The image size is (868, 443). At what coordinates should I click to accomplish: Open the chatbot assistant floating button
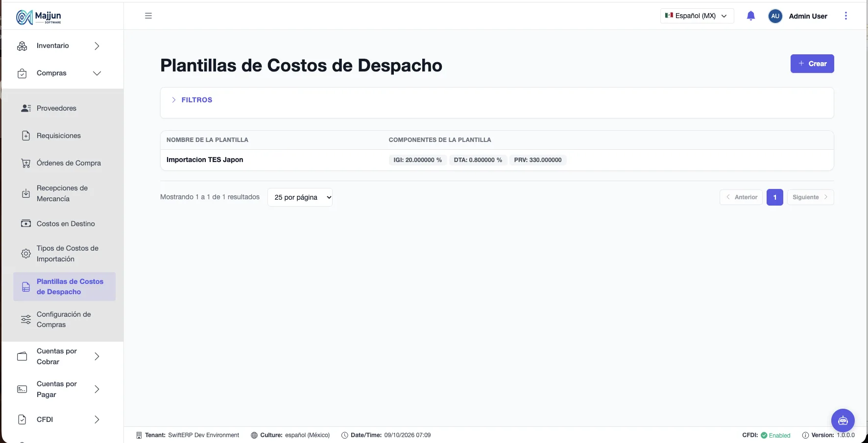click(843, 420)
